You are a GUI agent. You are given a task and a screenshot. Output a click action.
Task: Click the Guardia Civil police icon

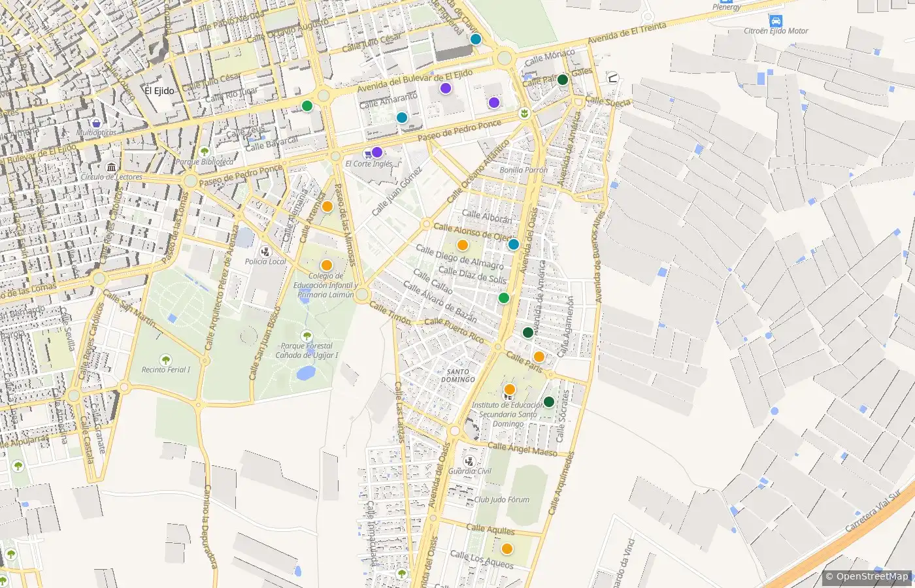(x=469, y=461)
